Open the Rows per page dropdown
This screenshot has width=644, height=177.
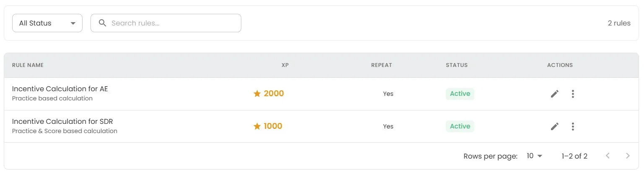tap(535, 156)
